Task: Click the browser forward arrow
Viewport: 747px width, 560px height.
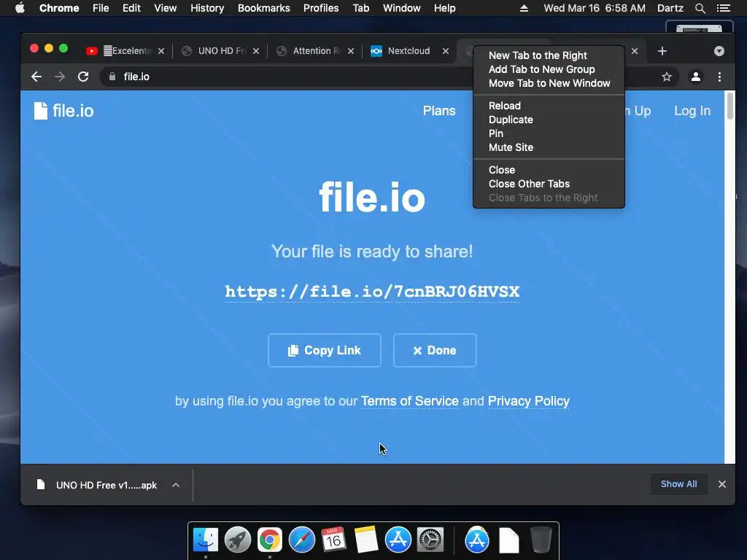Action: click(x=60, y=77)
